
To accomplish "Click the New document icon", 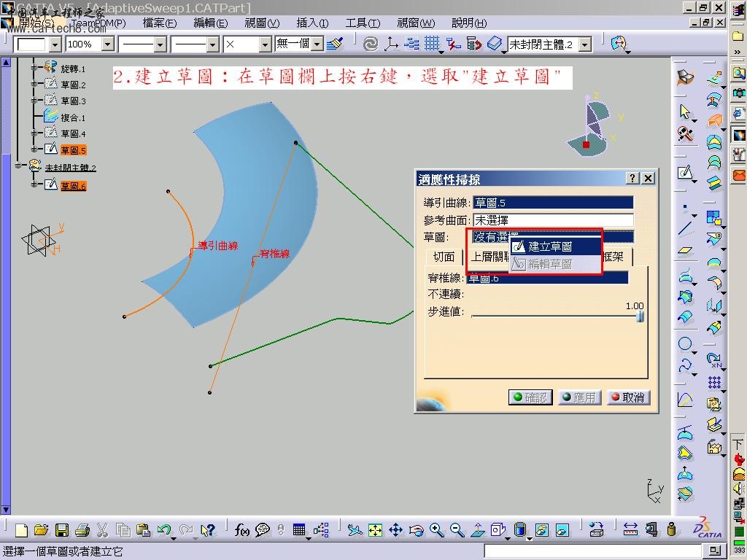I will 21,529.
